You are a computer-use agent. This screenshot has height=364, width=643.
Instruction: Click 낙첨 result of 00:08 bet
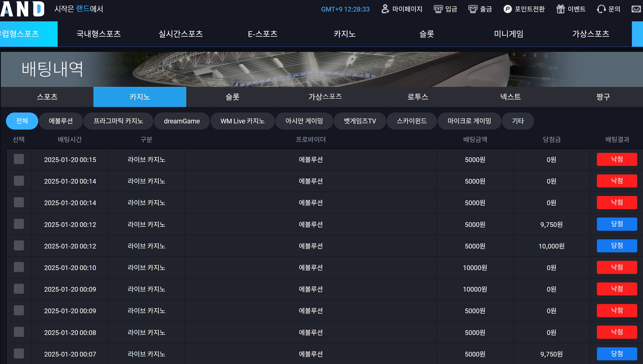pos(617,332)
